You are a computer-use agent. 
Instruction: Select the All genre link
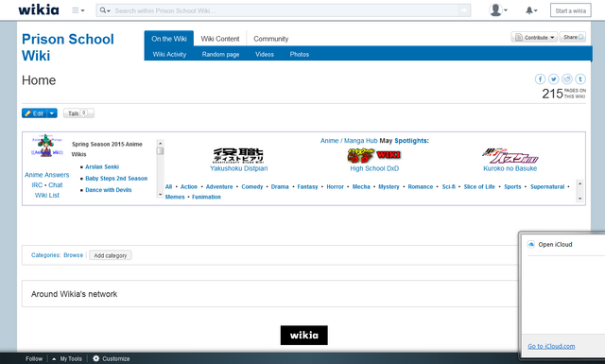click(x=168, y=187)
